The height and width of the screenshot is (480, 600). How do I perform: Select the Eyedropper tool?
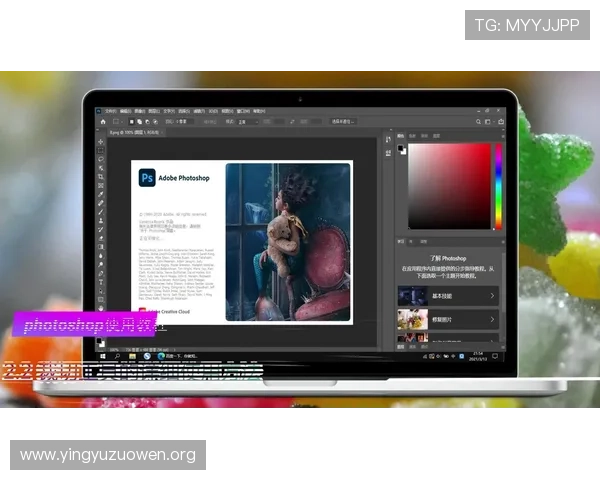tap(101, 196)
